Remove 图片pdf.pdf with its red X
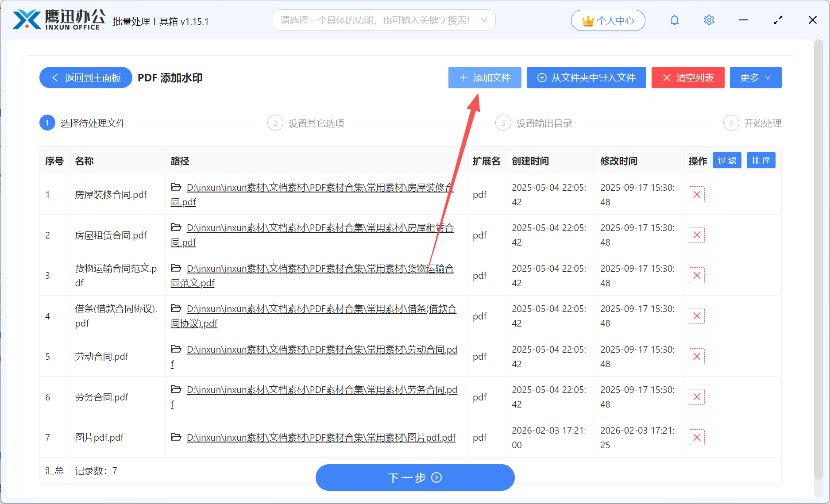This screenshot has height=504, width=830. 696,437
